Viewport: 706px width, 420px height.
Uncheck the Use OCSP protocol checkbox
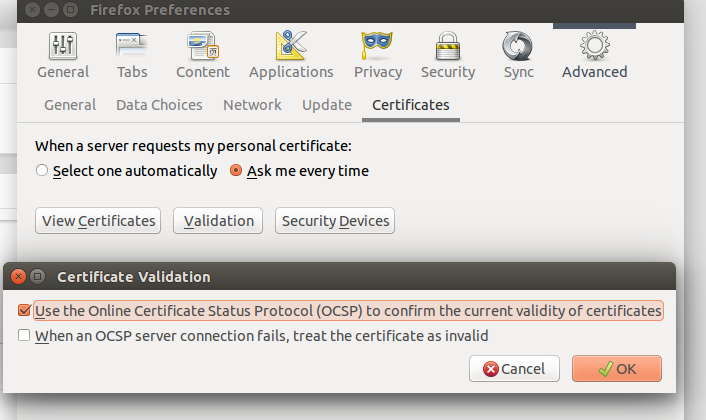coord(24,311)
